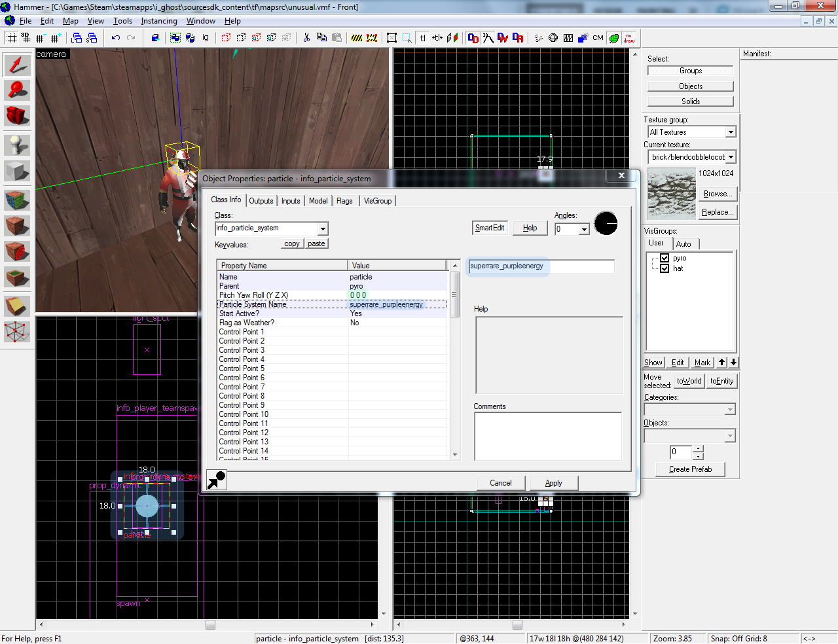Open the Vertex manipulation tool
Screen dimensions: 838x644
17,332
